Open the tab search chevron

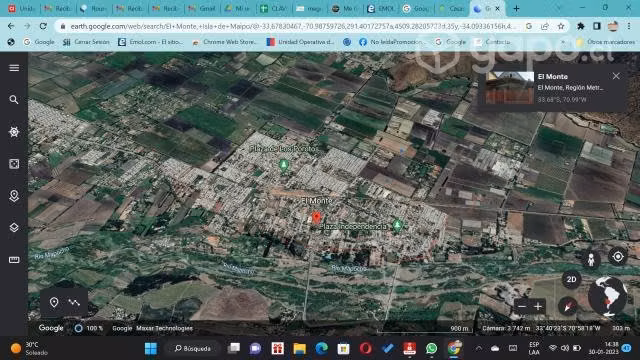tap(558, 8)
